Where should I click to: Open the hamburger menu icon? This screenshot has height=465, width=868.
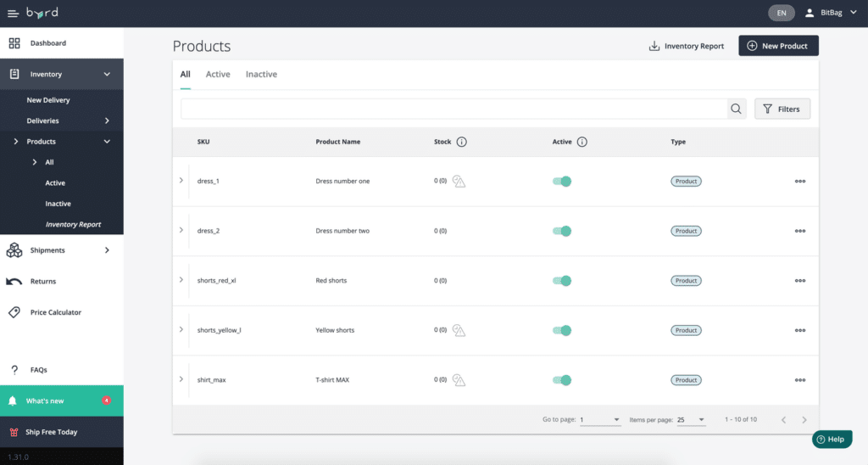click(x=13, y=14)
